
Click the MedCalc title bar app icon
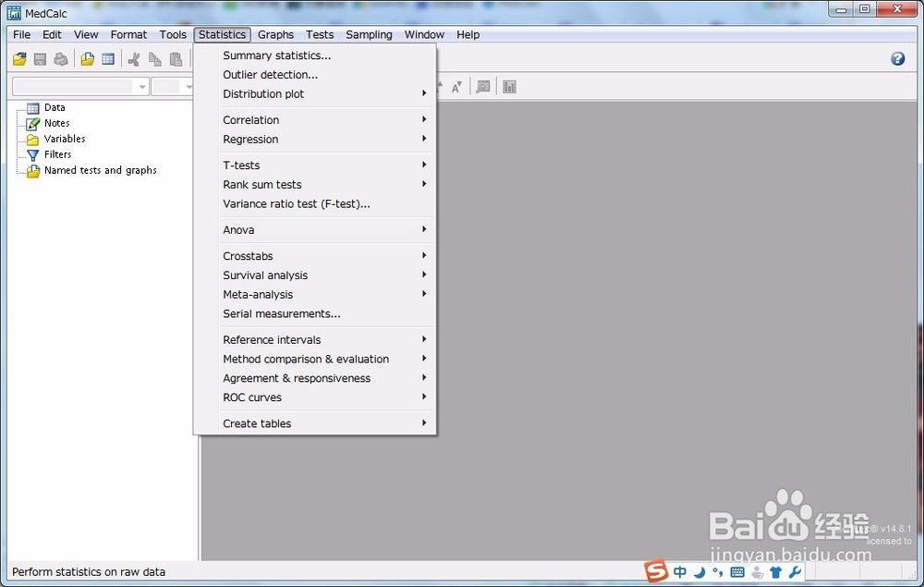coord(14,12)
